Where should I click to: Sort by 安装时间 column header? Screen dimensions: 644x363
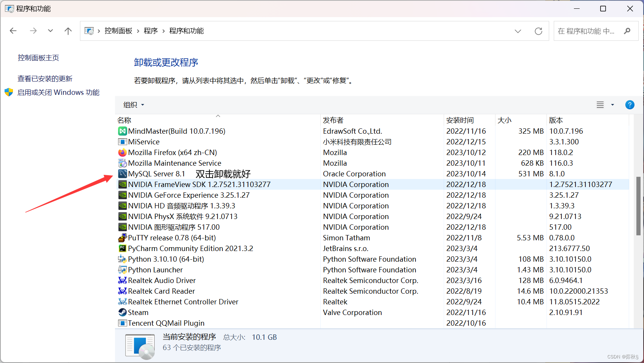coord(469,120)
